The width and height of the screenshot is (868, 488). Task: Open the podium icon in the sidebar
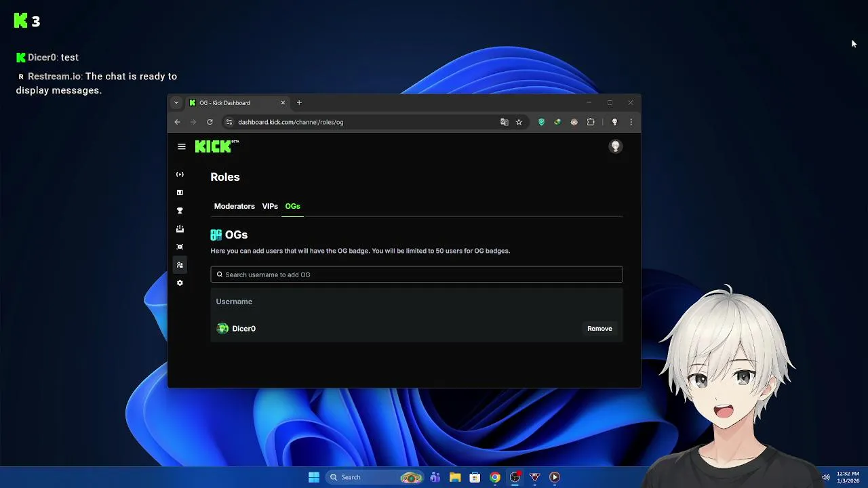180,229
